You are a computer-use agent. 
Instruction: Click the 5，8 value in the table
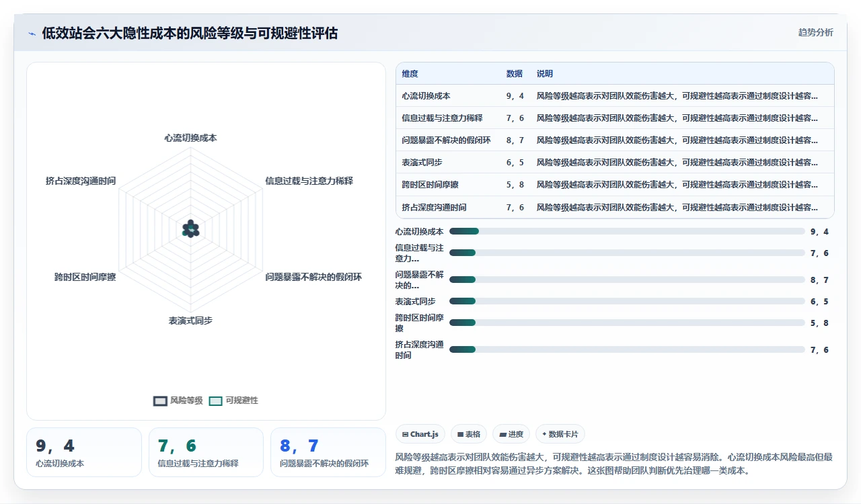pyautogui.click(x=515, y=185)
